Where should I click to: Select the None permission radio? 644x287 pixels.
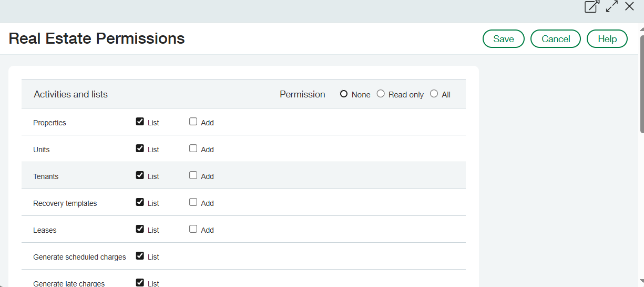coord(344,94)
